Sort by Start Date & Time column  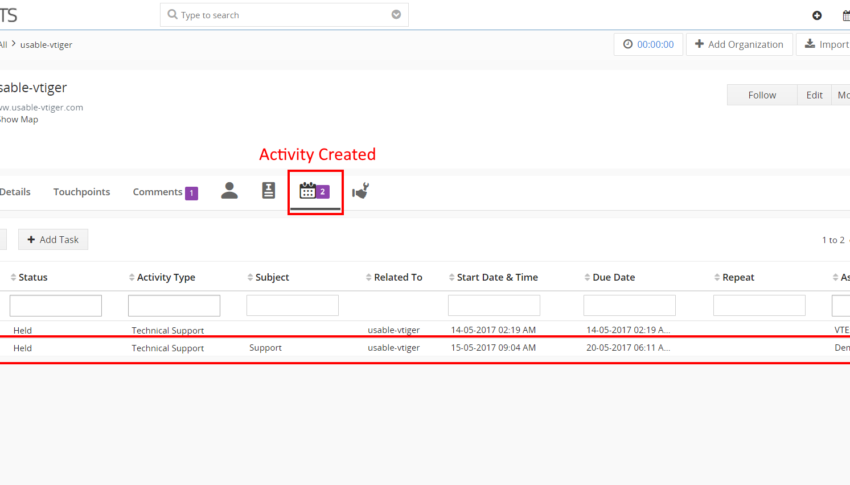(x=493, y=277)
